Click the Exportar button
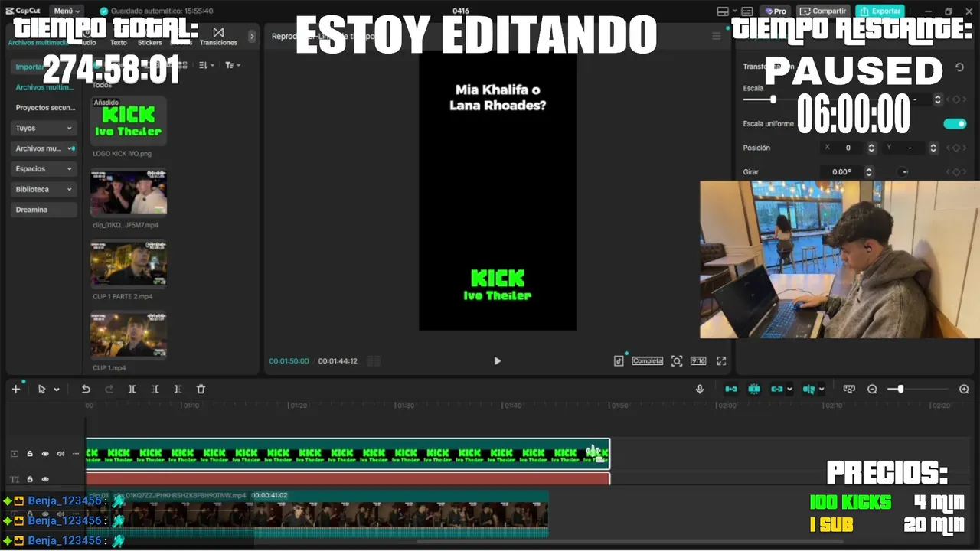Image resolution: width=980 pixels, height=551 pixels. click(x=880, y=11)
